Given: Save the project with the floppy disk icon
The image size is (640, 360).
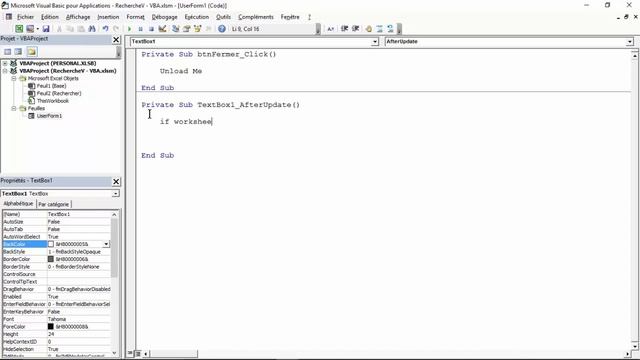Looking at the screenshot, I should [x=46, y=29].
